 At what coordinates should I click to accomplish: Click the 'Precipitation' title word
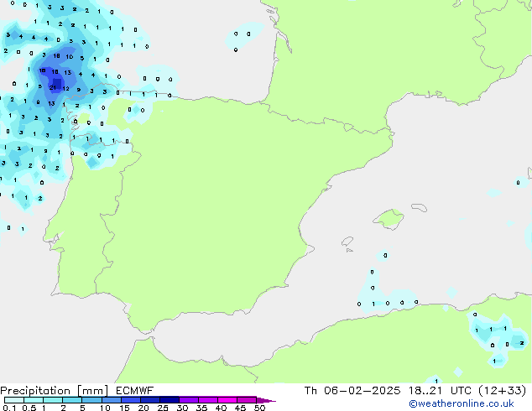[x=35, y=391]
